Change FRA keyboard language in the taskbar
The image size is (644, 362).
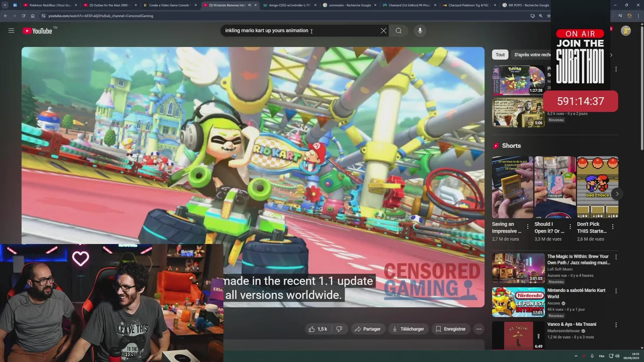(602, 356)
